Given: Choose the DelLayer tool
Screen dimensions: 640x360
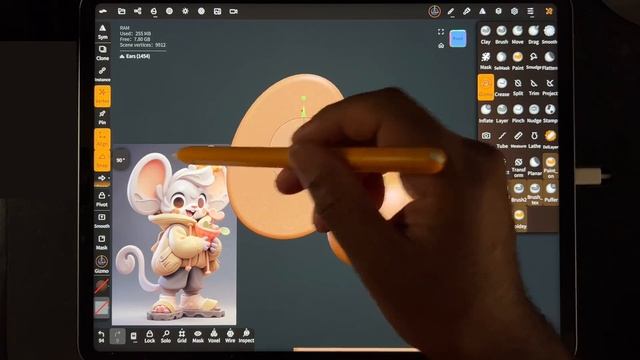Looking at the screenshot, I should point(550,140).
